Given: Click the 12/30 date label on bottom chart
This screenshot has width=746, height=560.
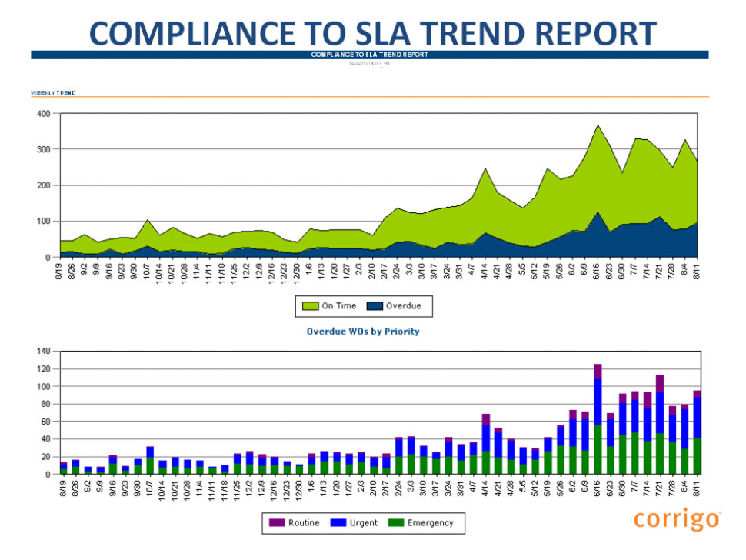Looking at the screenshot, I should click(298, 489).
